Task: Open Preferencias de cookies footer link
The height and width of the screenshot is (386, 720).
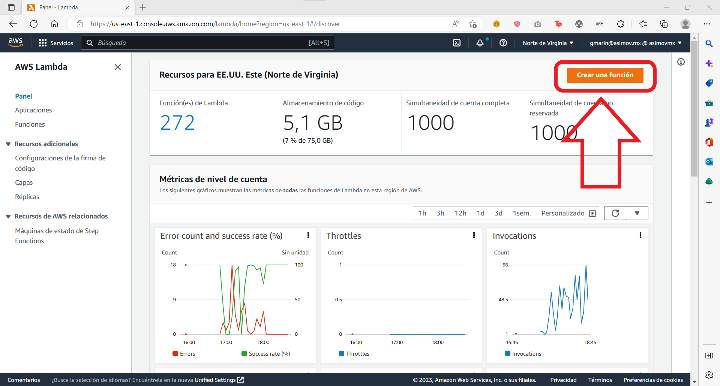Action: pyautogui.click(x=653, y=380)
